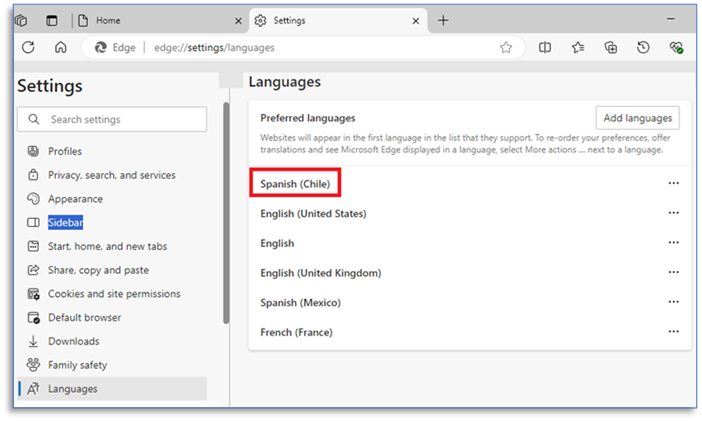This screenshot has height=421, width=702.
Task: Click the Search settings field
Action: (112, 119)
